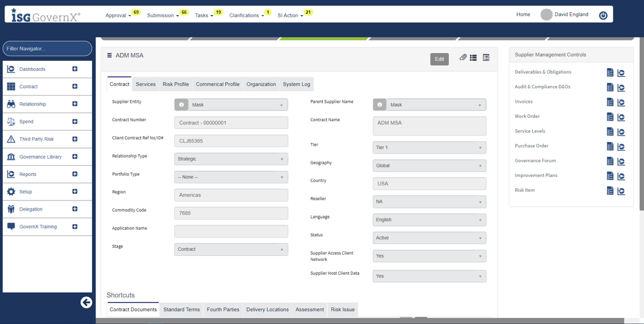Open the chart icon next to Work Order

coord(621,117)
